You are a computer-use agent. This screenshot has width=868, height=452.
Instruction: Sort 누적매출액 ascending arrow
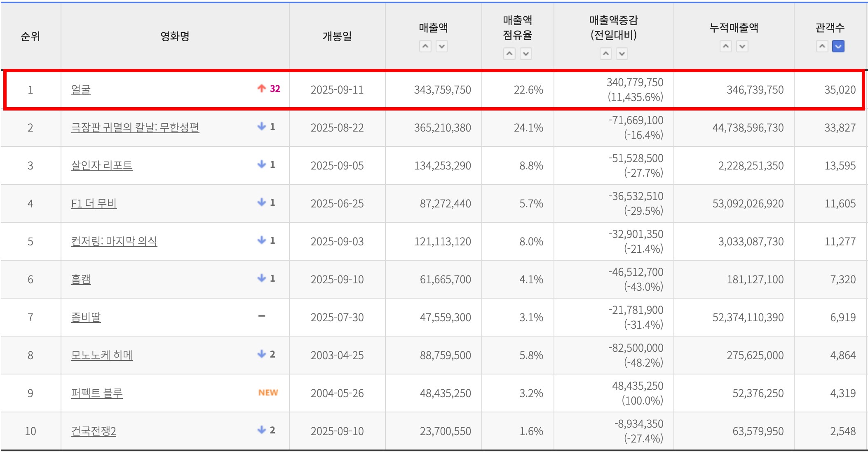726,46
